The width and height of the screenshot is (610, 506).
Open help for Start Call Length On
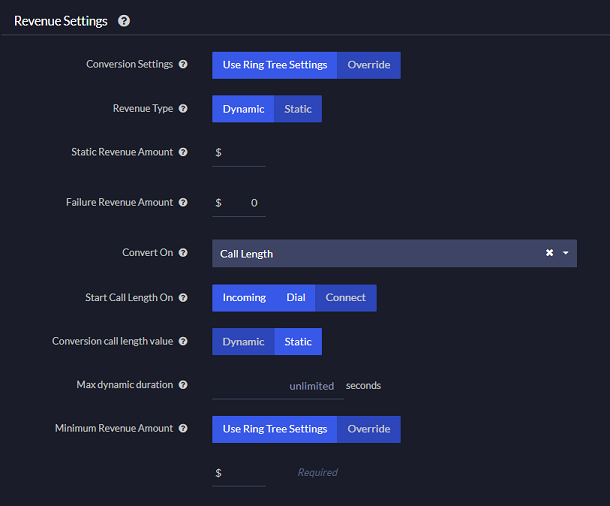pos(183,298)
